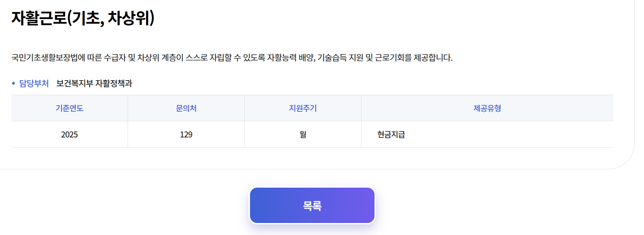Select the 자활정책과 division text
The width and height of the screenshot is (644, 235).
(114, 83)
